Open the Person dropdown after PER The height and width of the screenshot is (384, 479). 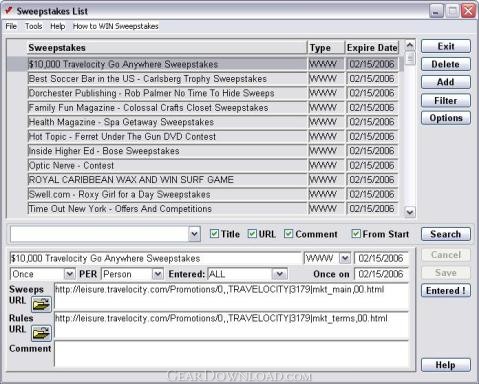pyautogui.click(x=157, y=274)
